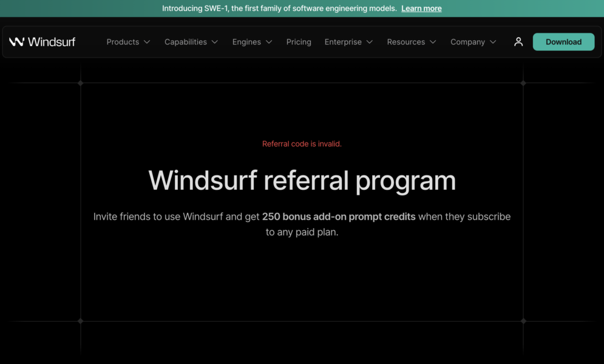Click the 'Windsurf referral program' heading

point(302,180)
